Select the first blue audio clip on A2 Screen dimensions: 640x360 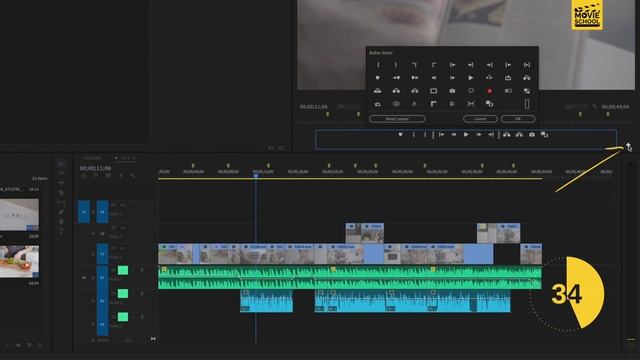coord(267,301)
